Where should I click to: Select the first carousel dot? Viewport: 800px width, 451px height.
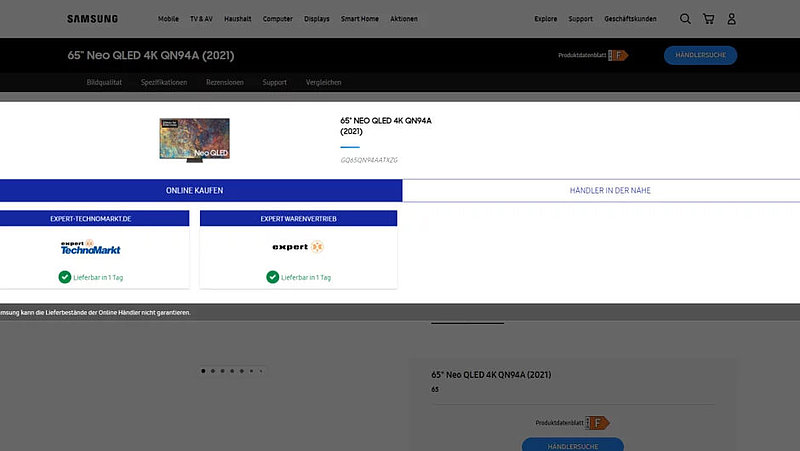coord(203,371)
